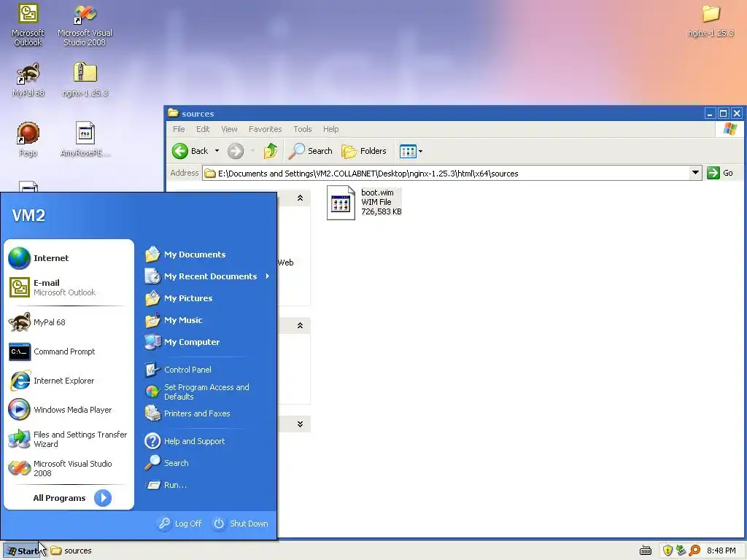
Task: Open Windows Media Player from Start menu
Action: tap(69, 410)
